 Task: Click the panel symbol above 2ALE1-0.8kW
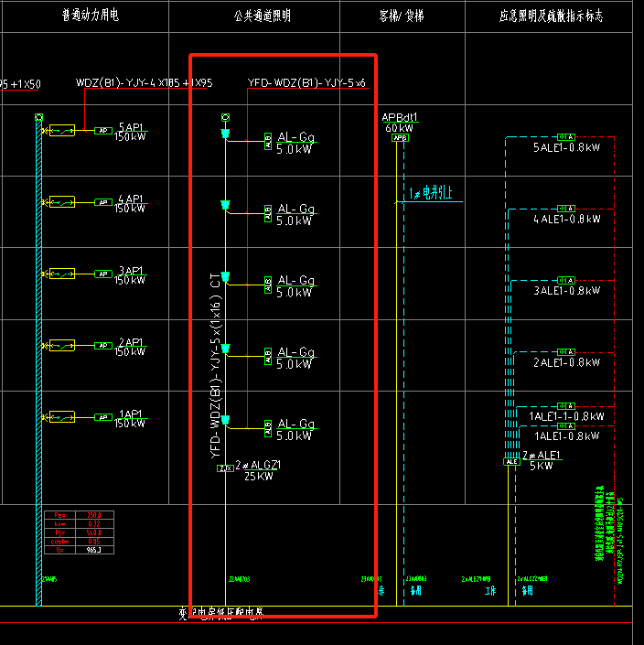tap(566, 352)
